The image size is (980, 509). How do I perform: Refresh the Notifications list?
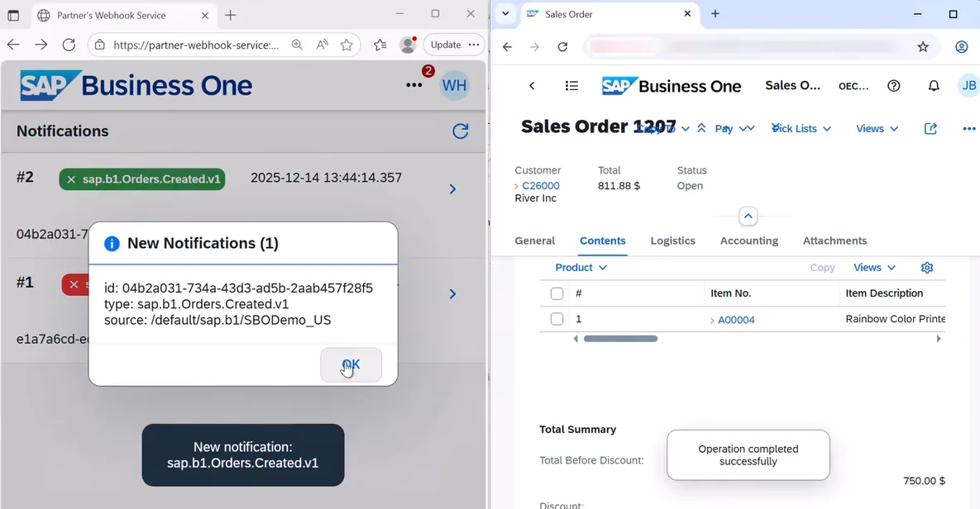(461, 131)
